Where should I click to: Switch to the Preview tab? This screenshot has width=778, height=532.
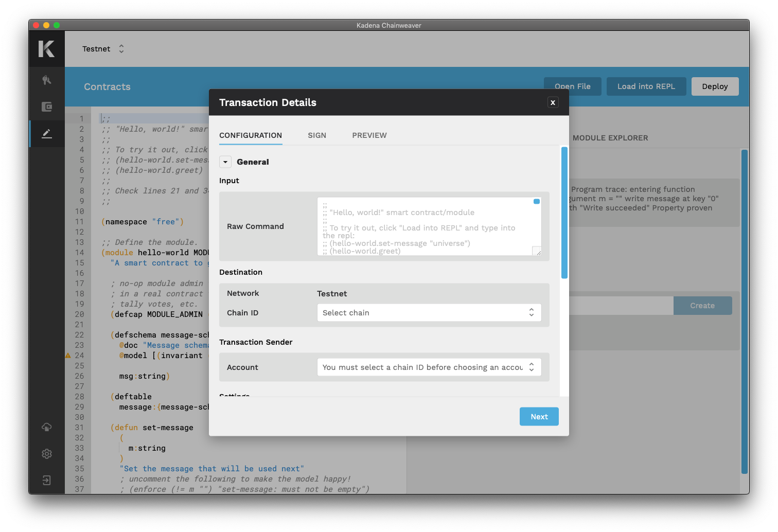tap(369, 135)
